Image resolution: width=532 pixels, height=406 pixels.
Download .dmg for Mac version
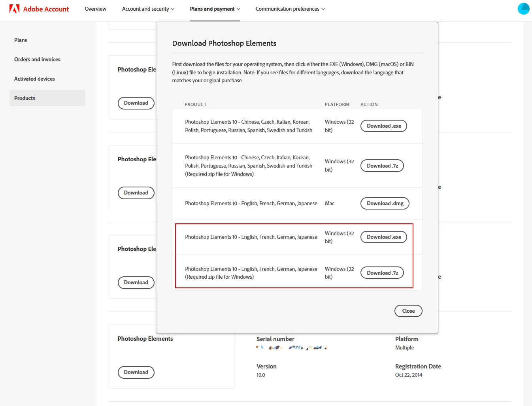click(x=385, y=204)
